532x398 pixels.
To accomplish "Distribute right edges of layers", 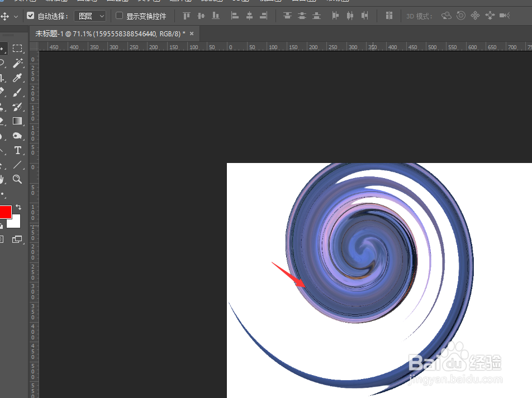I will coord(365,16).
